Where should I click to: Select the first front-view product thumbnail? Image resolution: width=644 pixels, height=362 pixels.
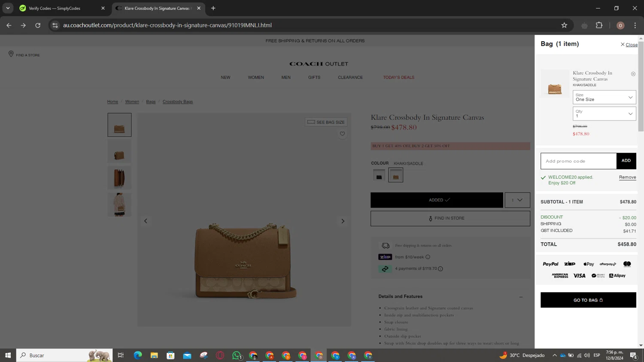pos(119,125)
